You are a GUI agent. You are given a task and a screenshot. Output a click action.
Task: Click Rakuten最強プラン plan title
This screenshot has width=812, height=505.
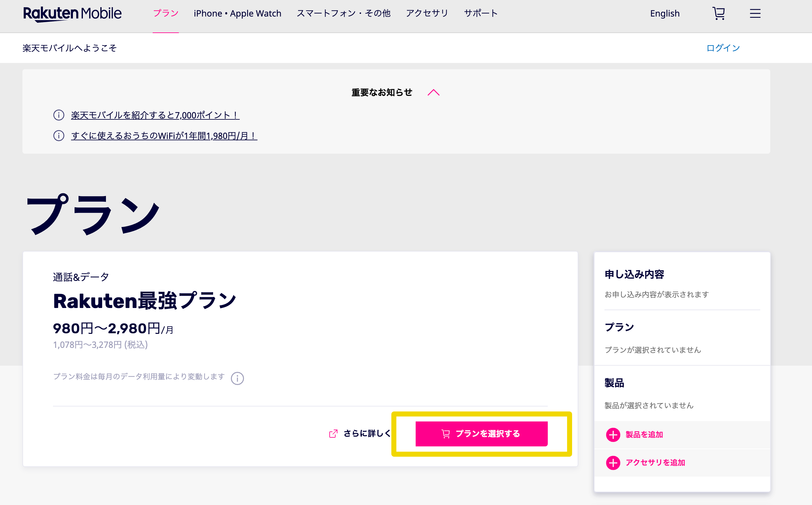click(145, 301)
